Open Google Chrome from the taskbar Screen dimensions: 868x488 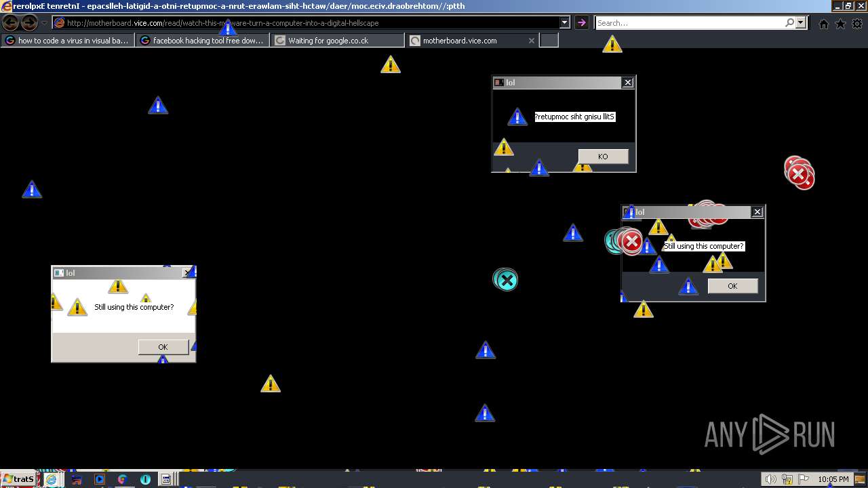122,479
